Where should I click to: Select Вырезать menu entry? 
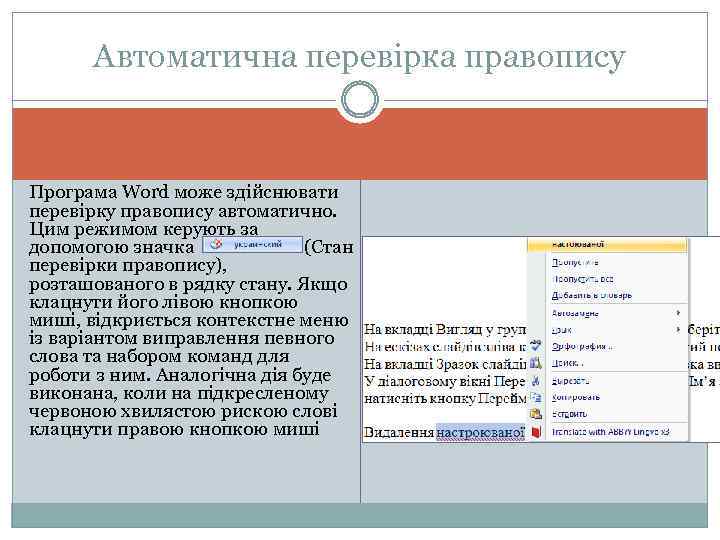pos(571,381)
